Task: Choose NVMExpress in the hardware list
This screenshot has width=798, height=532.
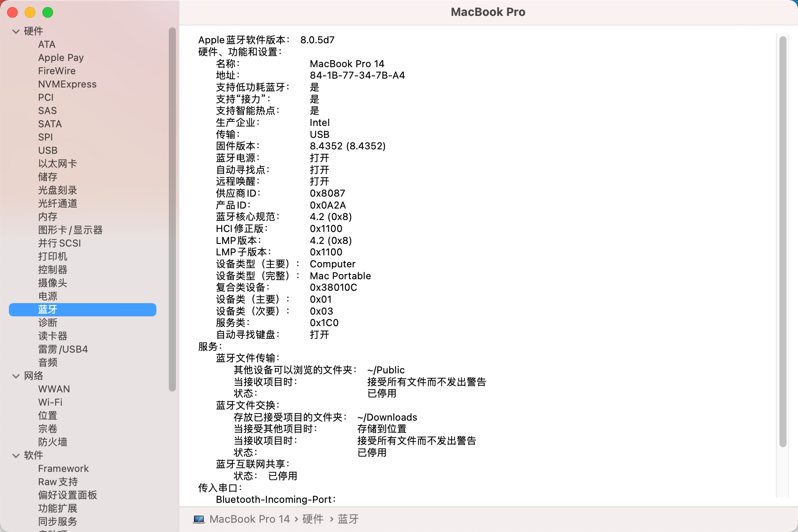Action: click(x=67, y=84)
